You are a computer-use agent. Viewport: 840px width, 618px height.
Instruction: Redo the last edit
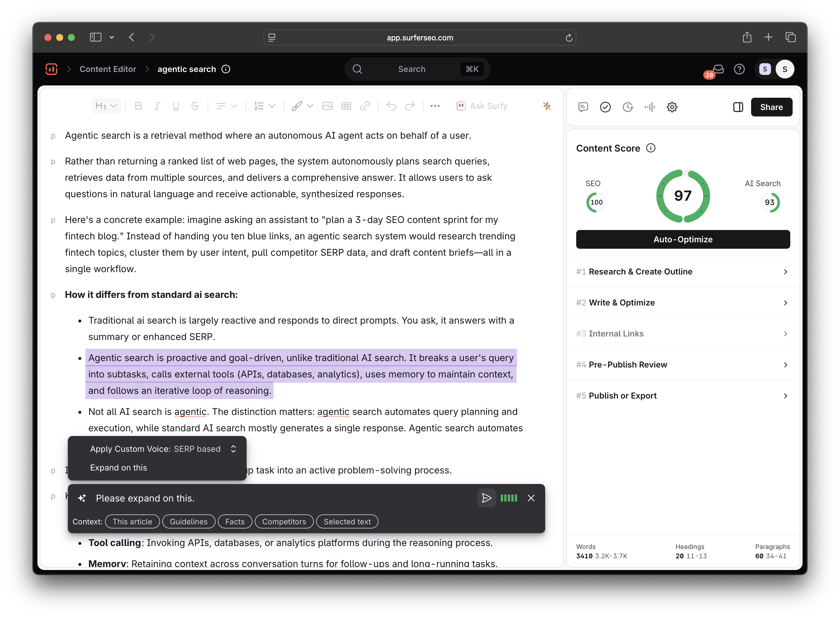point(410,106)
